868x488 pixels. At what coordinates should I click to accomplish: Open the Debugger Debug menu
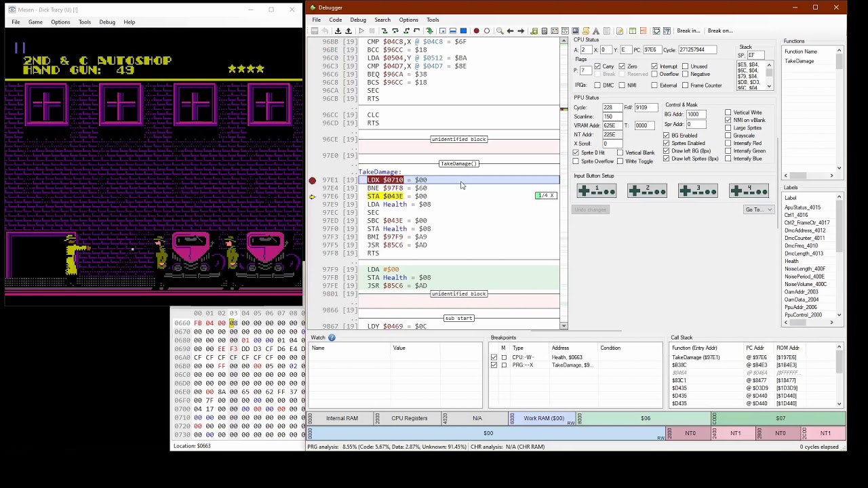coord(358,20)
